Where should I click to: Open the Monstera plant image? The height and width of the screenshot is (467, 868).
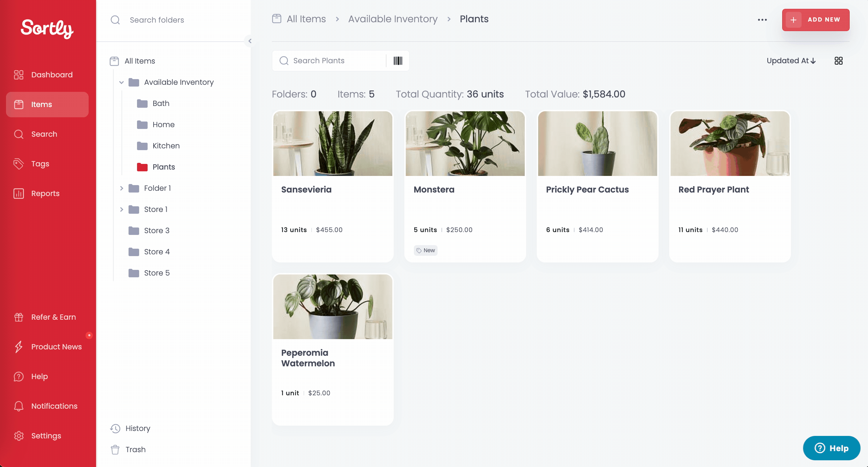pos(465,144)
